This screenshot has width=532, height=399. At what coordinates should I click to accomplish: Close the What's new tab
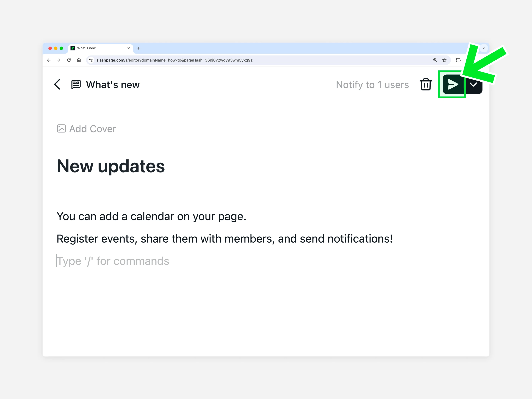(129, 48)
